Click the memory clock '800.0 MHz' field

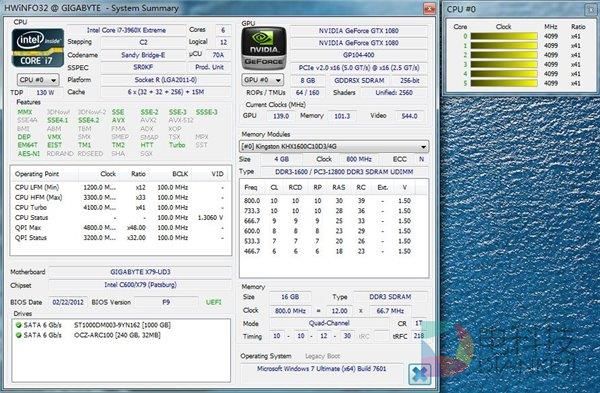290,311
